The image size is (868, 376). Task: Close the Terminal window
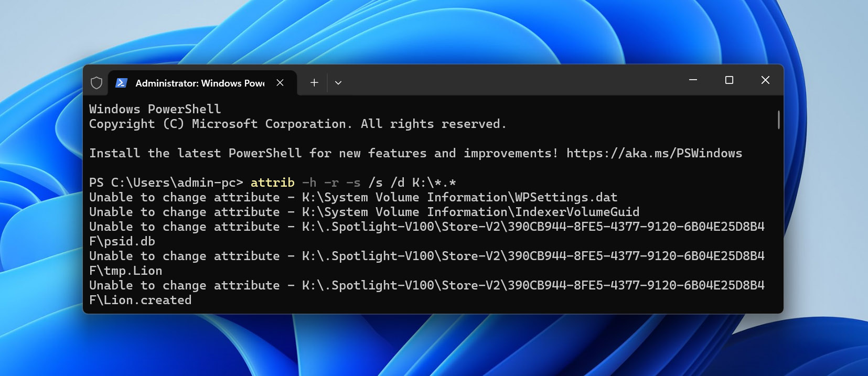765,80
